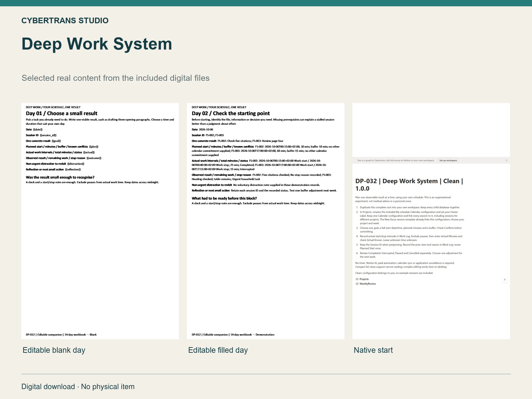This screenshot has height=399, width=532.
Task: Click the Deep Work System main title
Action: point(97,44)
